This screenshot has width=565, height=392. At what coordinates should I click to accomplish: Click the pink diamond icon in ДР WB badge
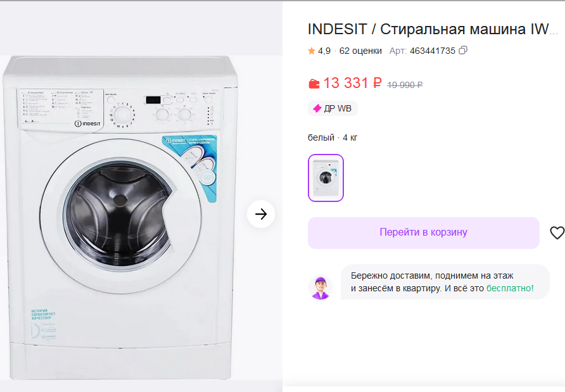317,108
